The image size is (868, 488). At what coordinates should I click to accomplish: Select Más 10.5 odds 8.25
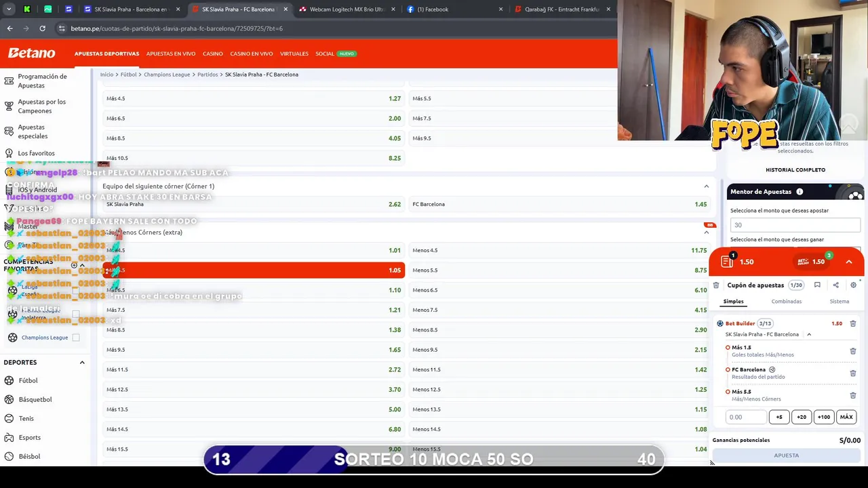[254, 158]
